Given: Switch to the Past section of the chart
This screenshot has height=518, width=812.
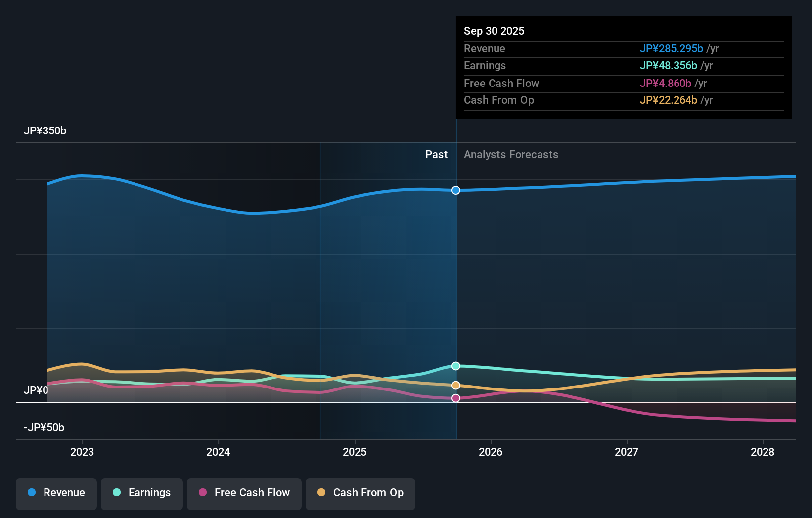Looking at the screenshot, I should tap(436, 154).
